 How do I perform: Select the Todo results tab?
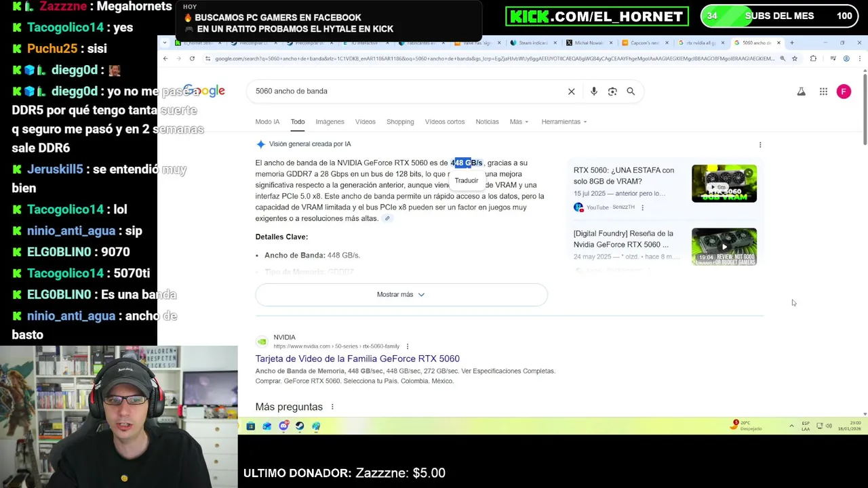298,122
